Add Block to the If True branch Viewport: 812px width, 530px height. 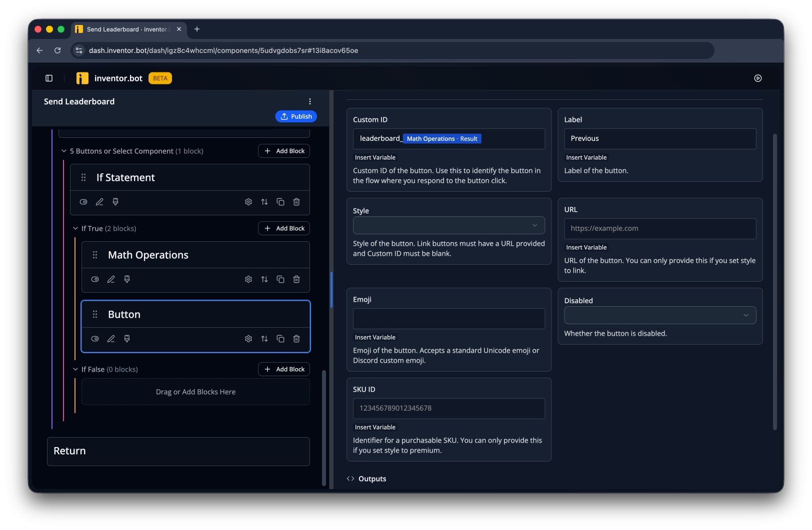pos(284,228)
